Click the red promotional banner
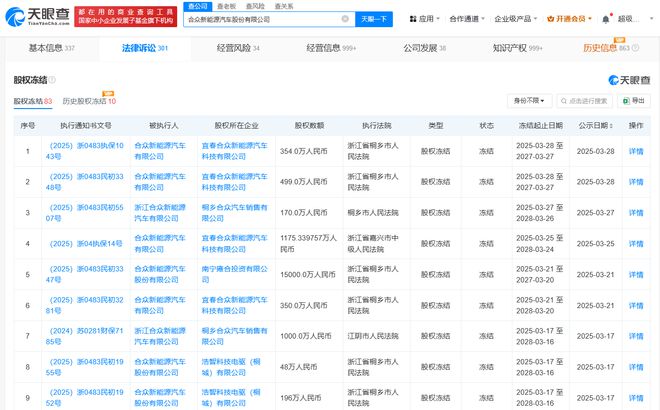660x410 pixels. pyautogui.click(x=125, y=16)
